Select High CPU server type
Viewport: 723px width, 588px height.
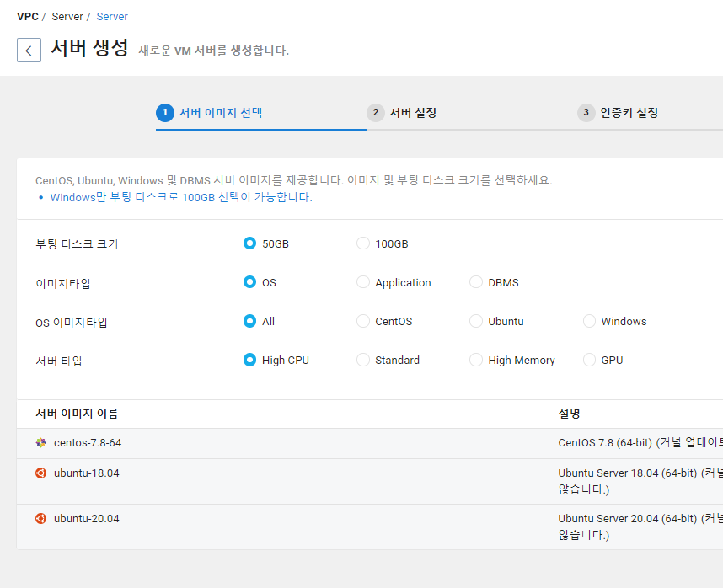pyautogui.click(x=249, y=360)
